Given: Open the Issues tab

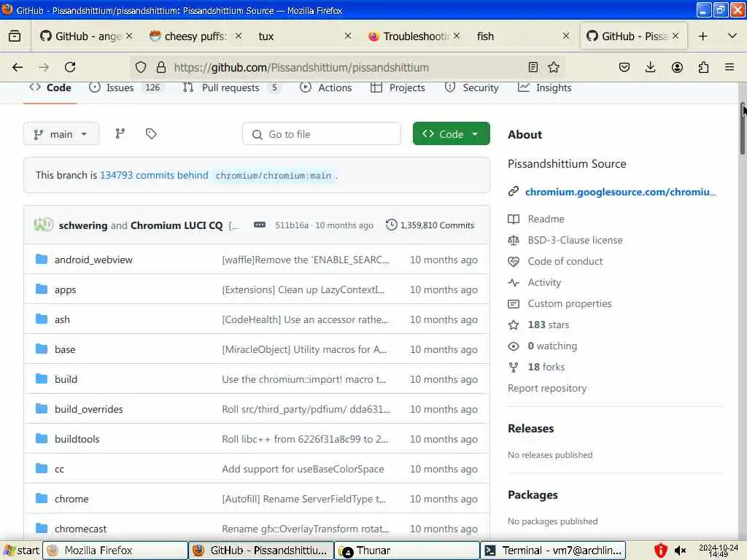Looking at the screenshot, I should tap(127, 87).
